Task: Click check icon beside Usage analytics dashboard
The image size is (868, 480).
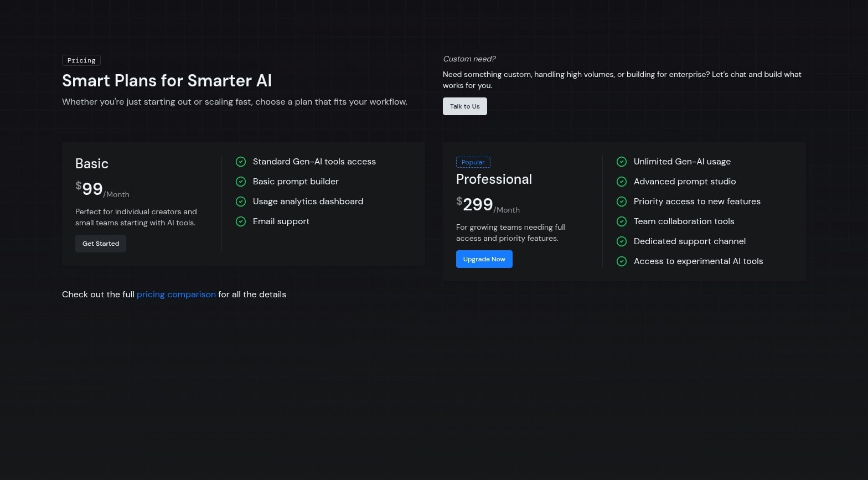Action: coord(241,202)
